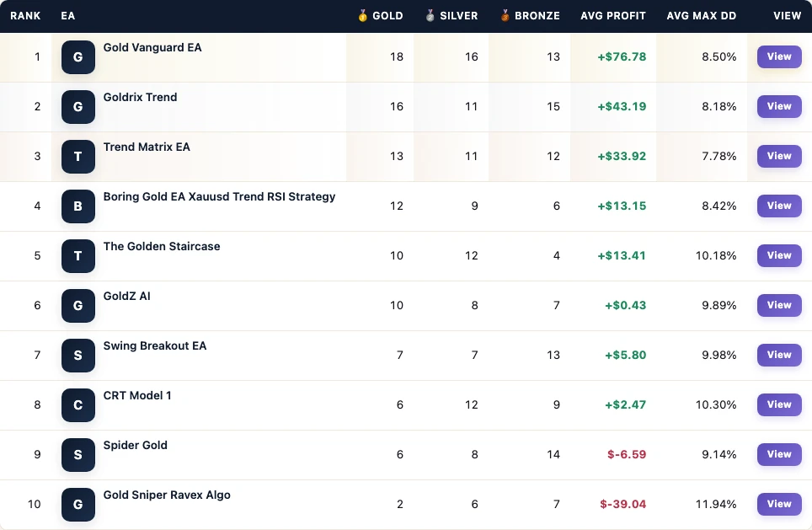Click the silver medal icon in header
Image resolution: width=812 pixels, height=530 pixels.
(x=430, y=15)
